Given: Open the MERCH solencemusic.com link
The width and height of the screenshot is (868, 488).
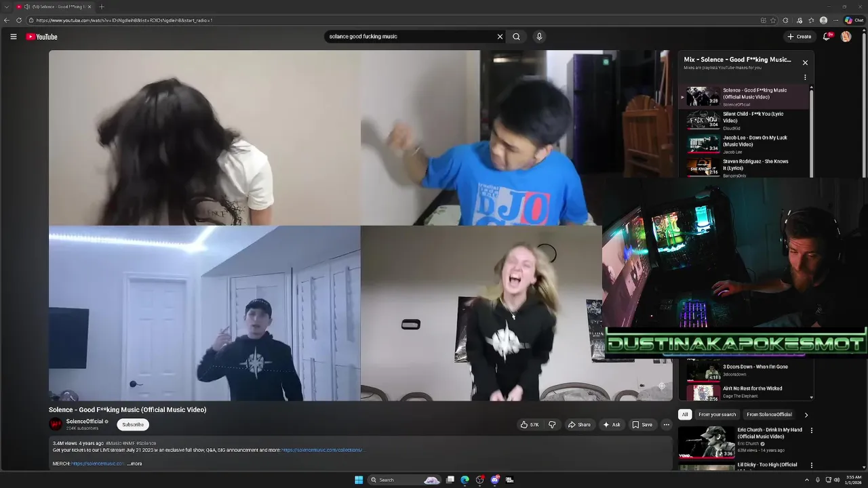Looking at the screenshot, I should [98, 464].
